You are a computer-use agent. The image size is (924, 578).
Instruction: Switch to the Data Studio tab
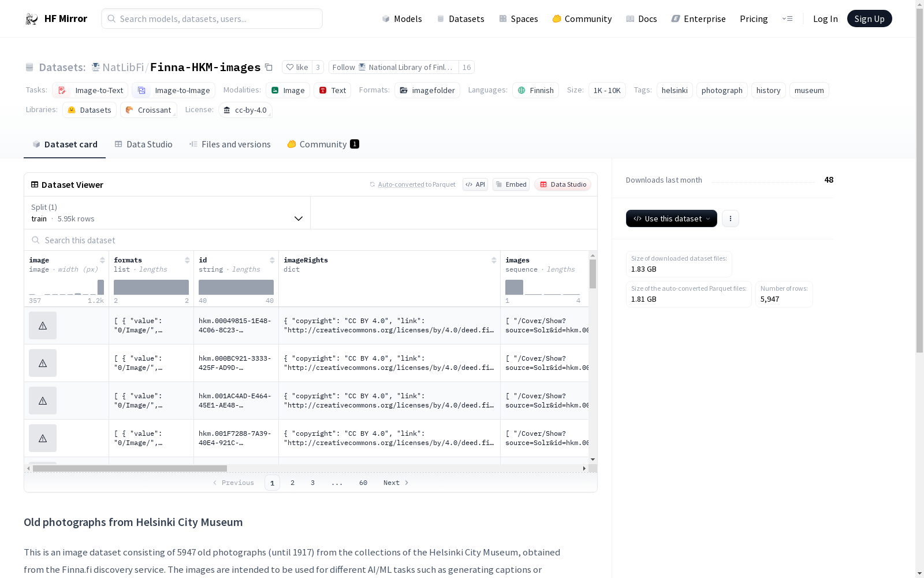pos(144,144)
